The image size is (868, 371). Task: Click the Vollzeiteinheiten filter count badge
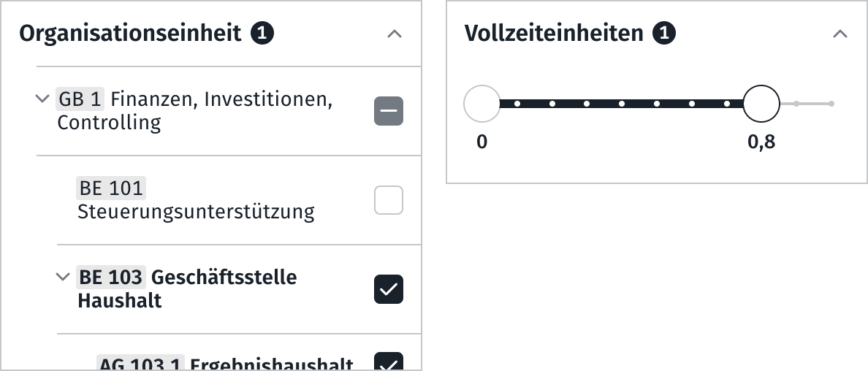tap(664, 33)
